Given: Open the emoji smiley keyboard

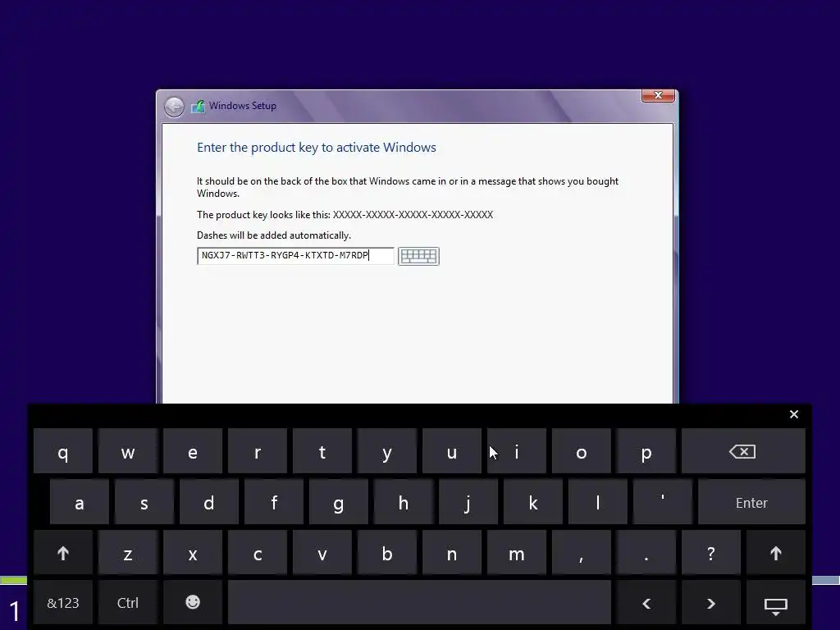Looking at the screenshot, I should 192,603.
